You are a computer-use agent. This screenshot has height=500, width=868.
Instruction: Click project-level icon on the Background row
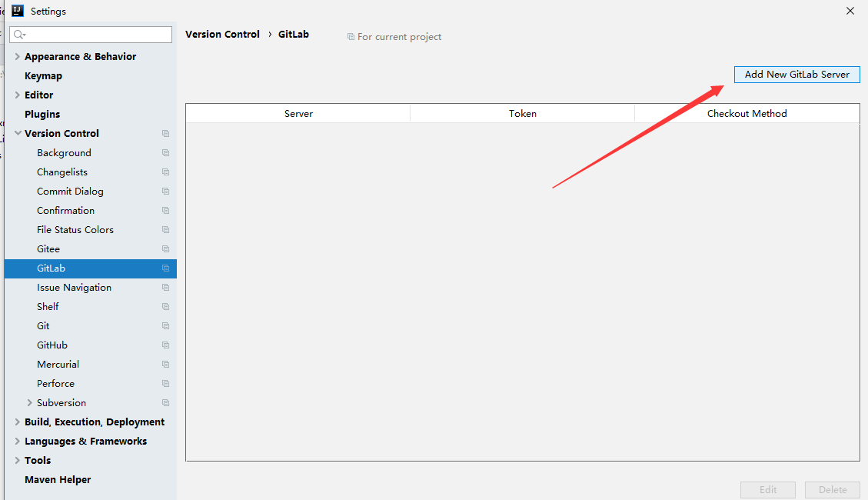pos(165,153)
